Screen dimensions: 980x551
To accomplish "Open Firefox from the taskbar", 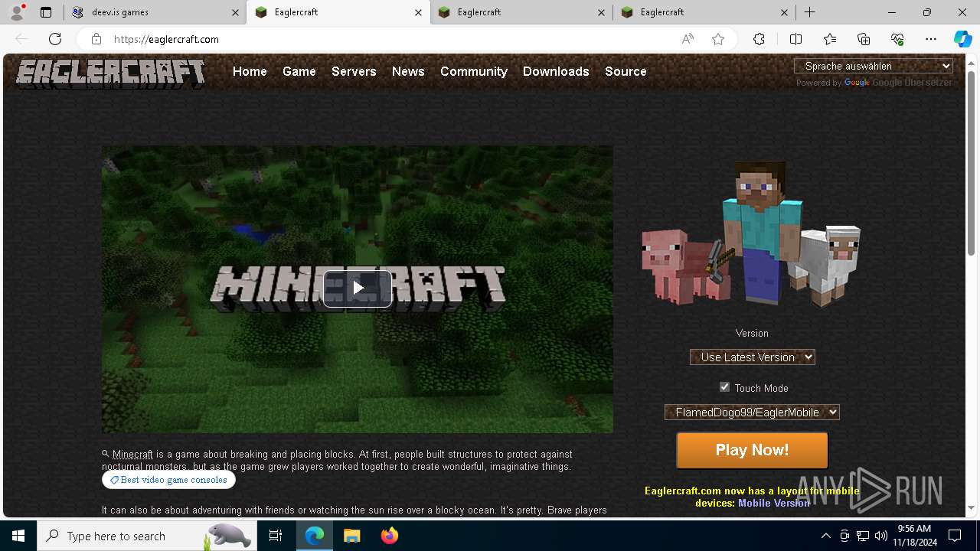I will 389,536.
